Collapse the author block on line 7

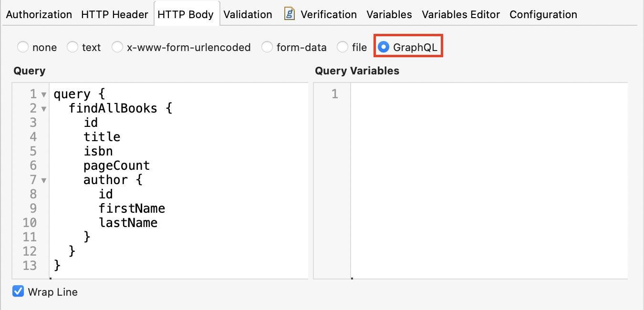44,180
